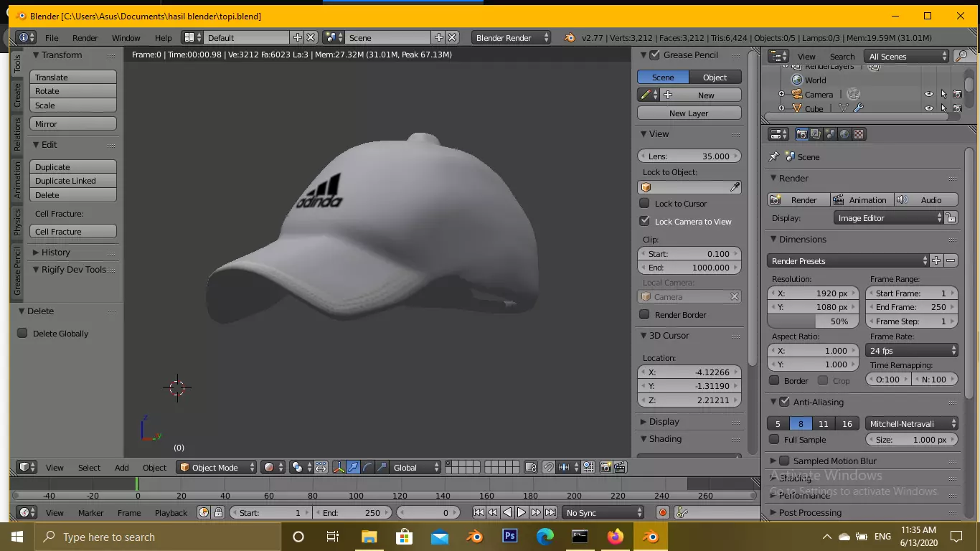This screenshot has width=980, height=551.
Task: Enable Render Border checkbox
Action: click(x=644, y=314)
